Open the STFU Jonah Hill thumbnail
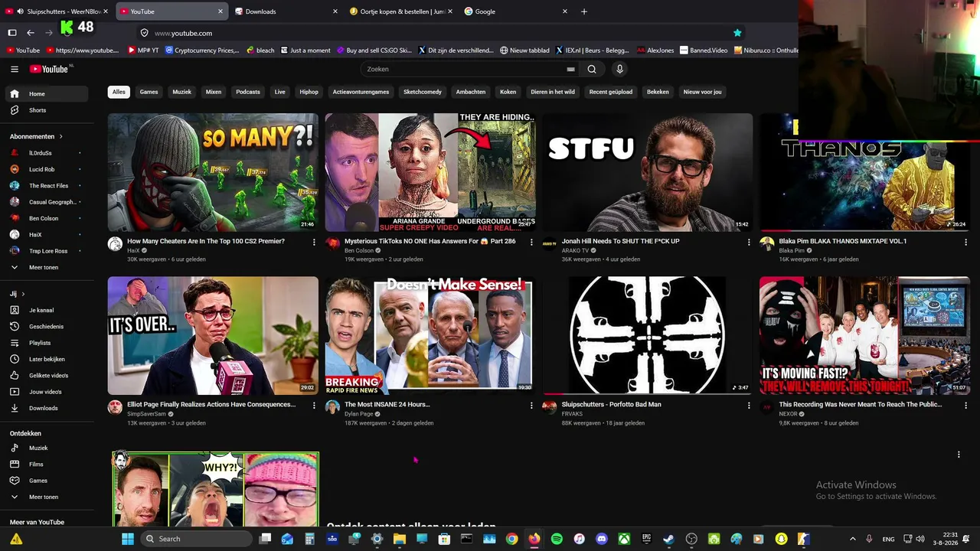Viewport: 980px width, 551px height. pos(648,172)
